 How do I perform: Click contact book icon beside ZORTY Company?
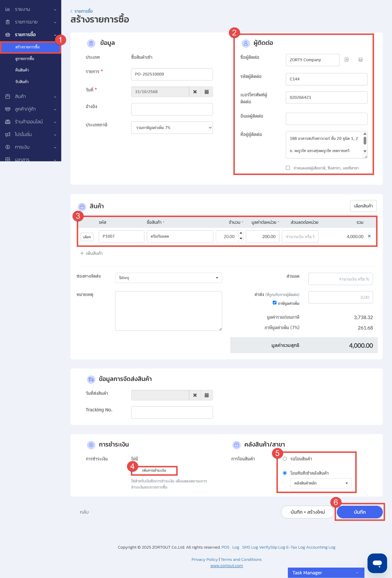coord(346,60)
